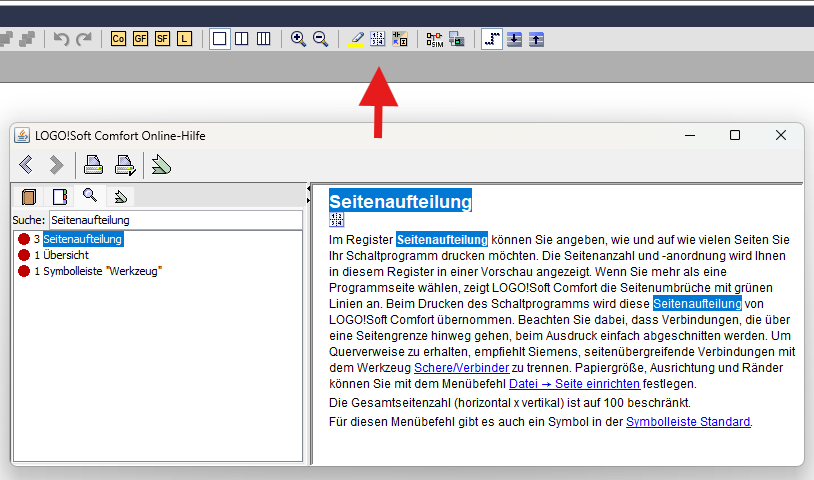814x480 pixels.
Task: Open the contents book tab
Action: point(29,197)
